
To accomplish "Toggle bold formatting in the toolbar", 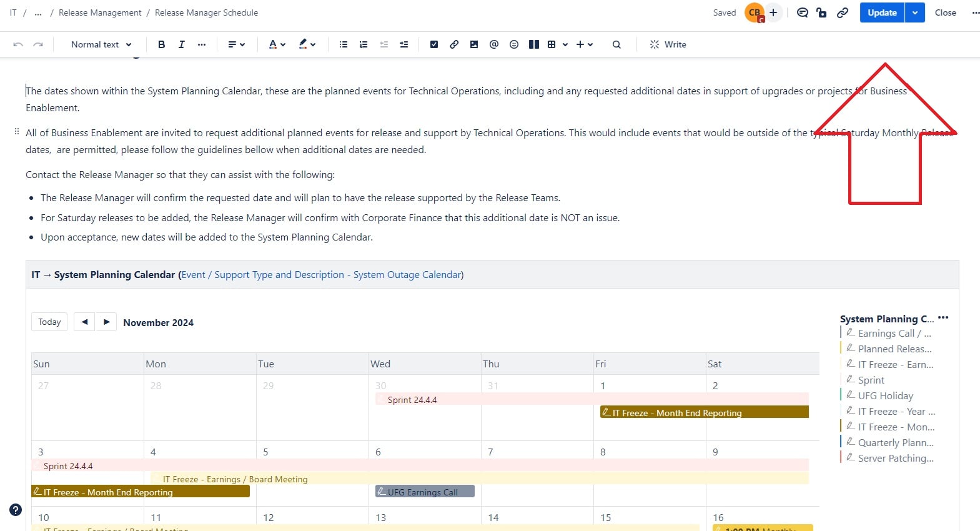I will tap(161, 44).
